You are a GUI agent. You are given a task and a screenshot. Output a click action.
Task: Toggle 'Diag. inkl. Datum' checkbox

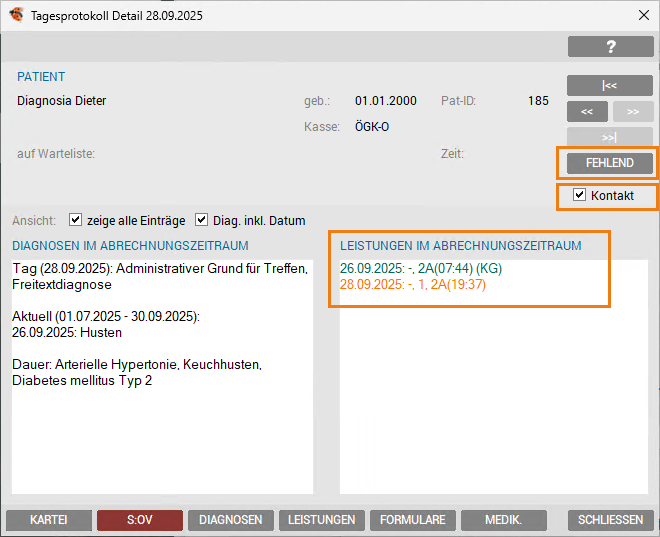coord(201,220)
